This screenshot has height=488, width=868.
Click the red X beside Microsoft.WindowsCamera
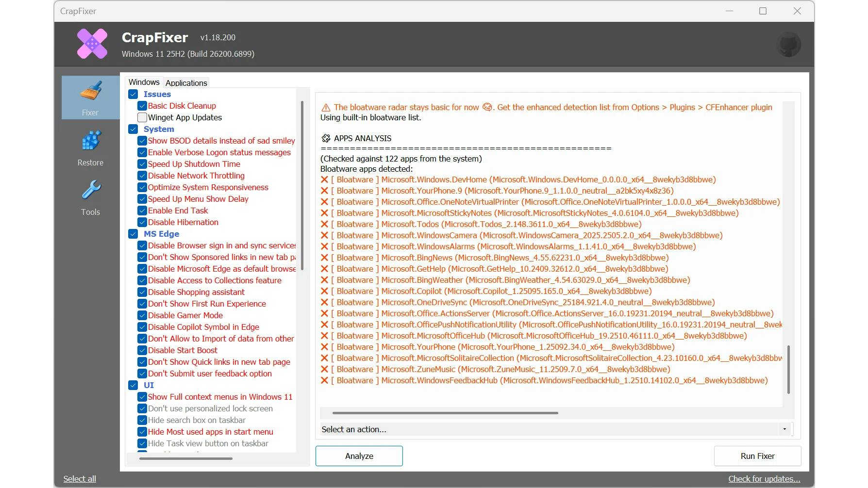(x=324, y=236)
